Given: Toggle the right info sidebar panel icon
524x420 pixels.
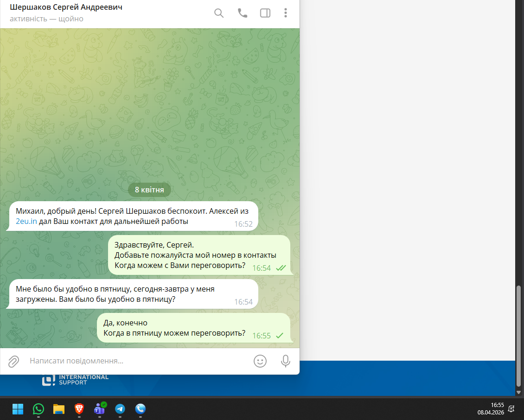Looking at the screenshot, I should (x=265, y=13).
